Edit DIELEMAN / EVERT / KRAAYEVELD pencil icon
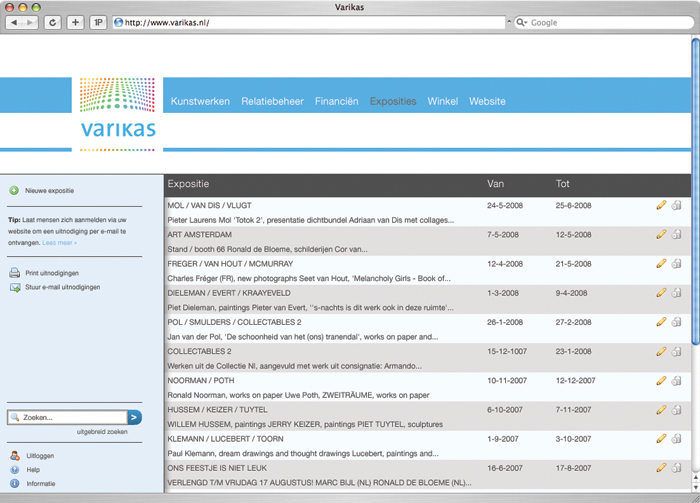 pos(661,292)
